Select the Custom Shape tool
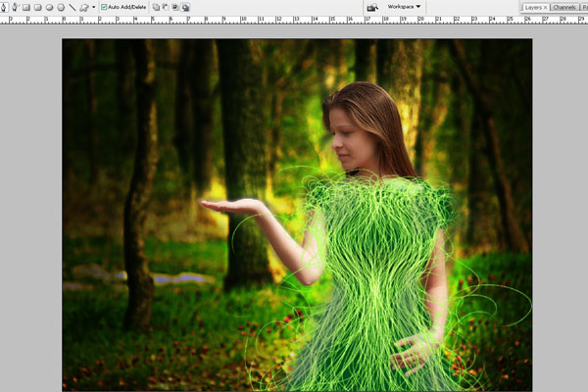 coord(83,7)
